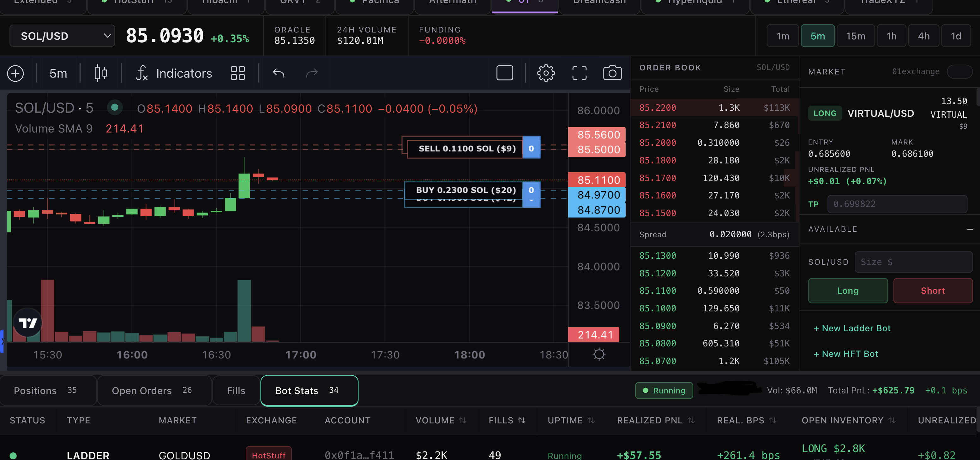Select the 4h timeframe

[x=924, y=36]
